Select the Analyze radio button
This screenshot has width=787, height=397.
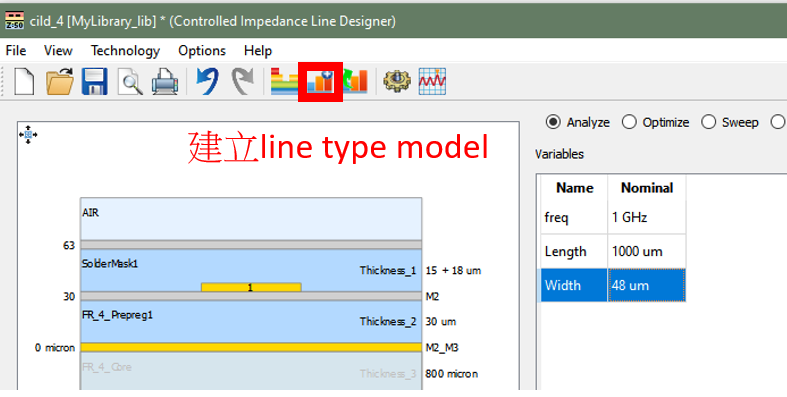tap(553, 122)
